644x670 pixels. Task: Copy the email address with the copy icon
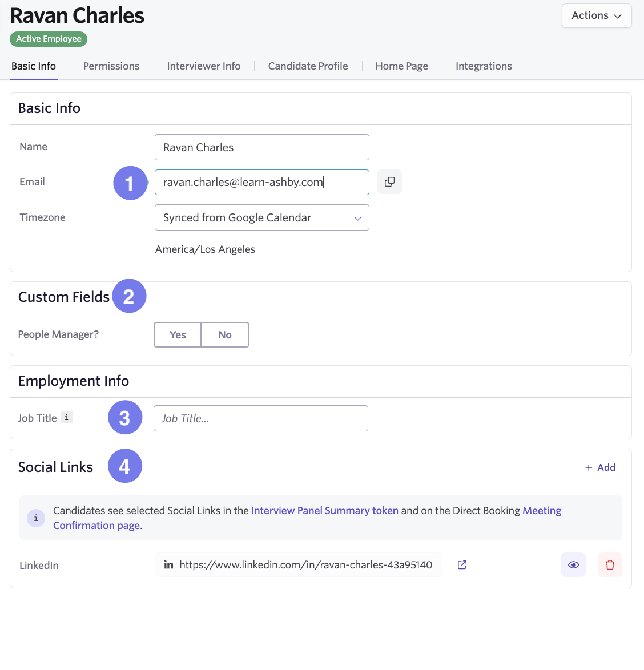click(389, 182)
